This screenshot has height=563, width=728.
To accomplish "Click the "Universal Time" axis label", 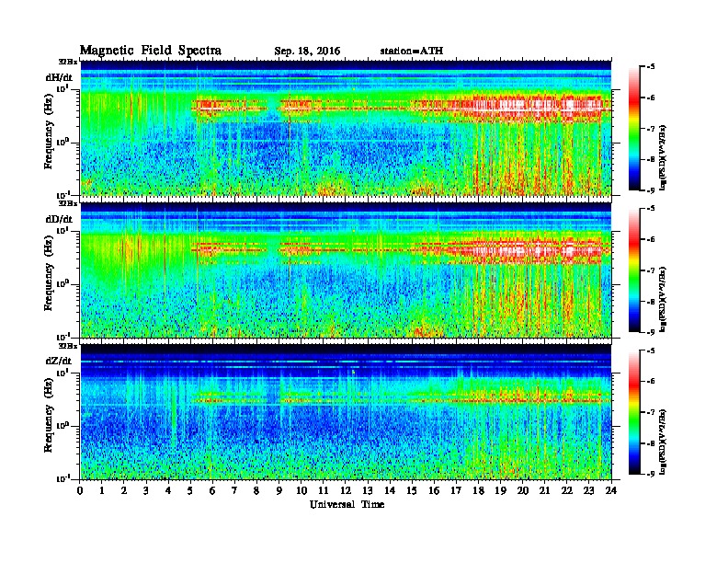I will click(347, 504).
